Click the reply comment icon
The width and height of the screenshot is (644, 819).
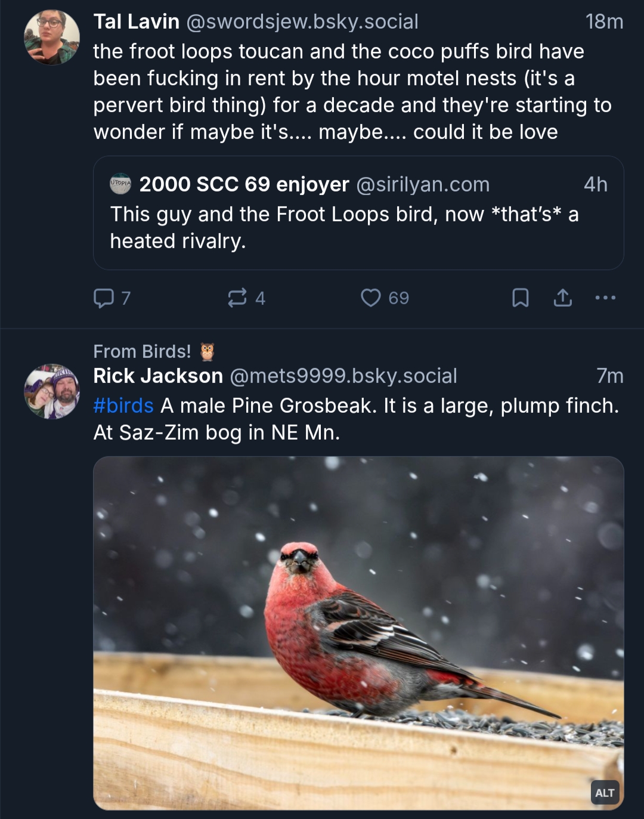coord(104,298)
